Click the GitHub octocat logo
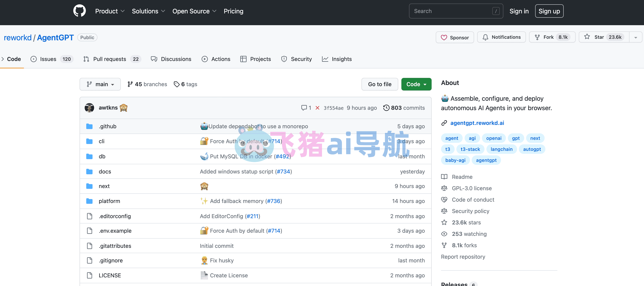 80,11
